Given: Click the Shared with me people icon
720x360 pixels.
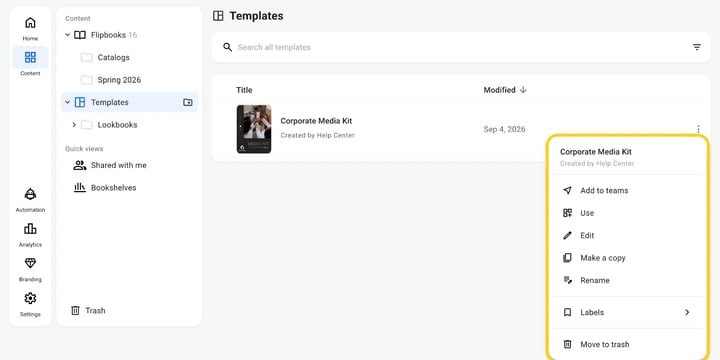Looking at the screenshot, I should (x=80, y=165).
